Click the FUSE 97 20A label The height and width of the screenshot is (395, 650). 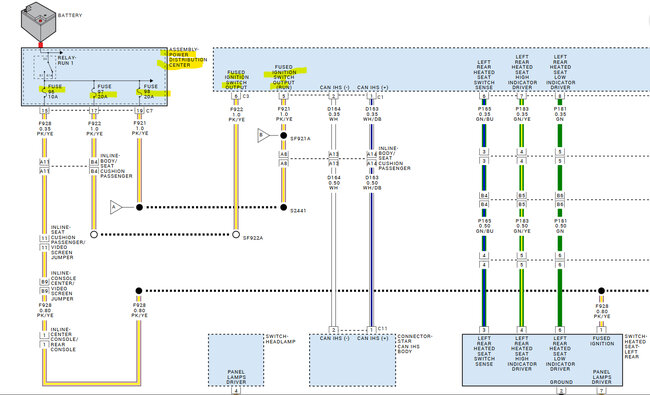[104, 91]
